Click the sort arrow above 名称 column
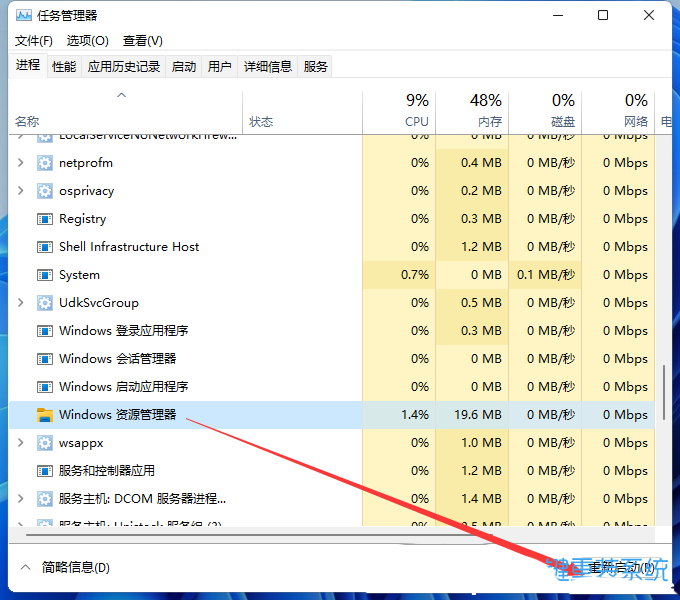Screen dimensions: 680x600 coord(121,95)
